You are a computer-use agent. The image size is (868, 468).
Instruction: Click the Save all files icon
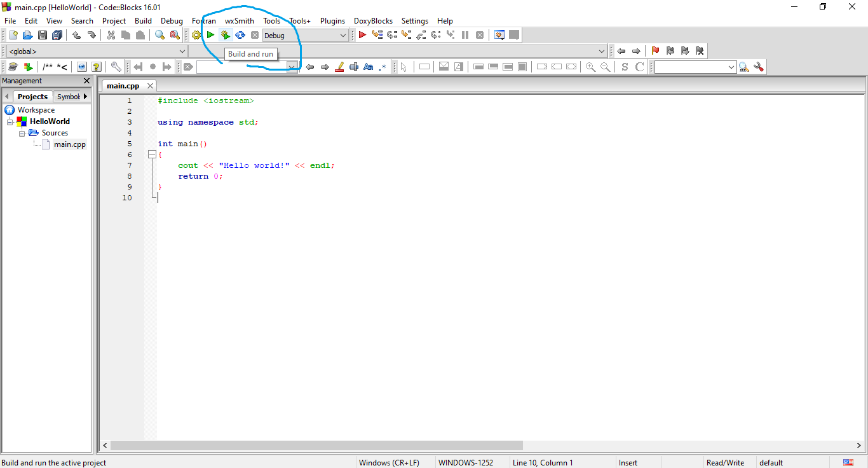tap(57, 35)
